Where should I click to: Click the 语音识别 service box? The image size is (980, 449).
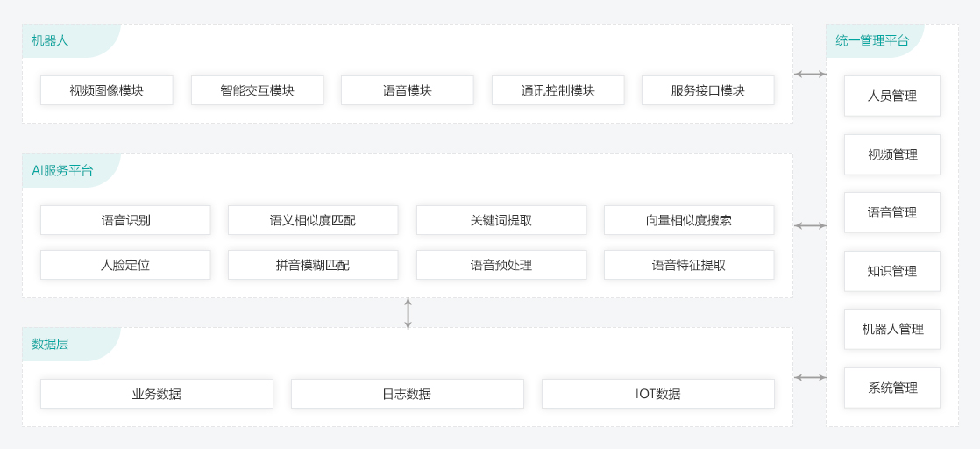(125, 220)
